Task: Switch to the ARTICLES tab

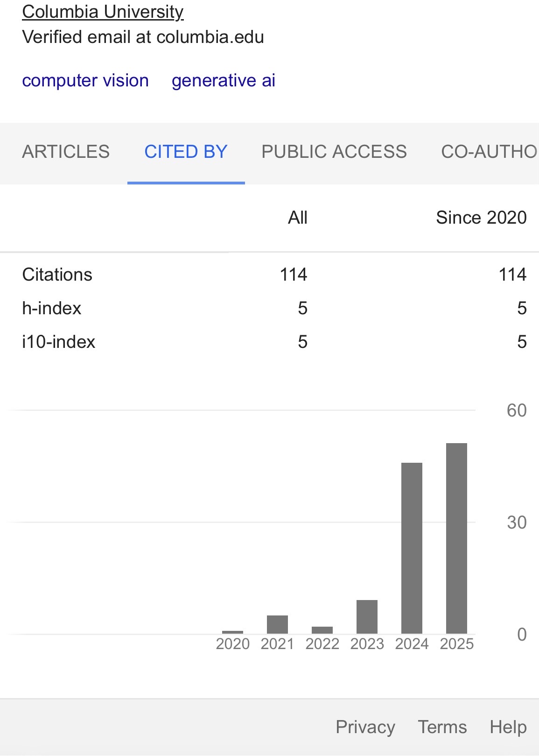Action: (66, 152)
